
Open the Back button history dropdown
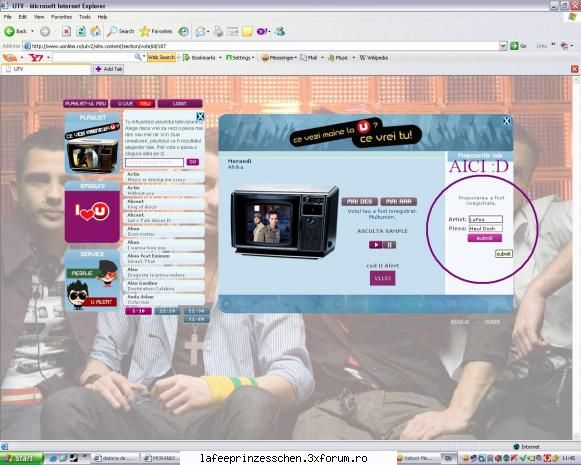point(32,31)
